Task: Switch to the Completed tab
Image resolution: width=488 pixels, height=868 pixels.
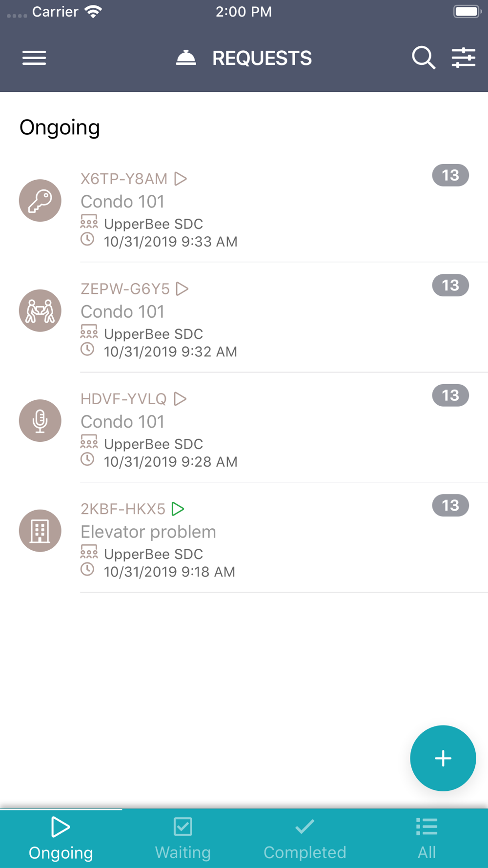Action: (x=305, y=838)
